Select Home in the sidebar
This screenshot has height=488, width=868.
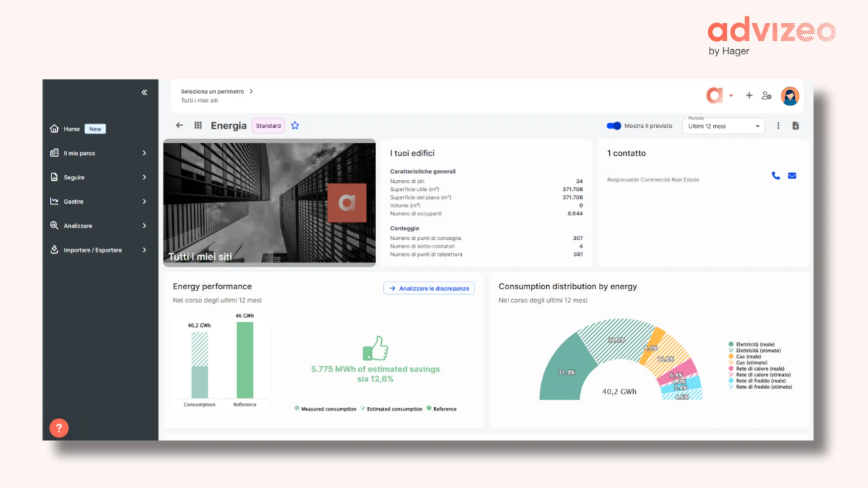(72, 129)
